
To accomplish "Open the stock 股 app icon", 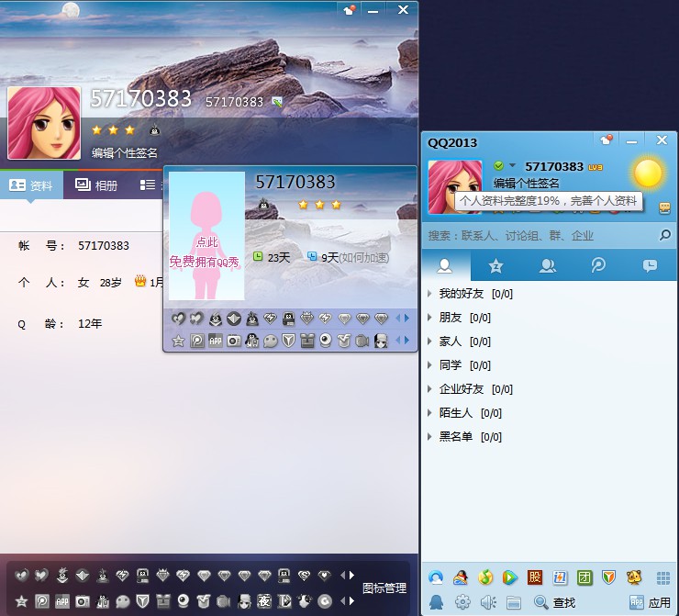I will click(535, 577).
